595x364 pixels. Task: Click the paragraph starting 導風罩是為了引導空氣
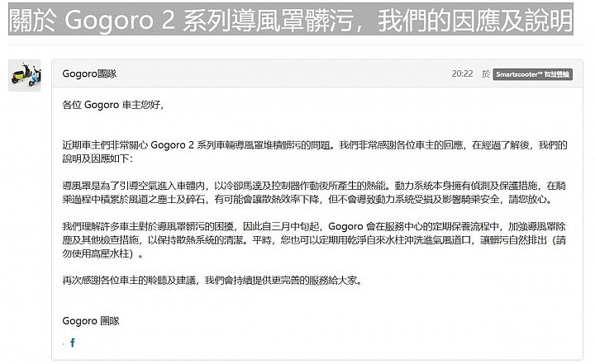(314, 192)
